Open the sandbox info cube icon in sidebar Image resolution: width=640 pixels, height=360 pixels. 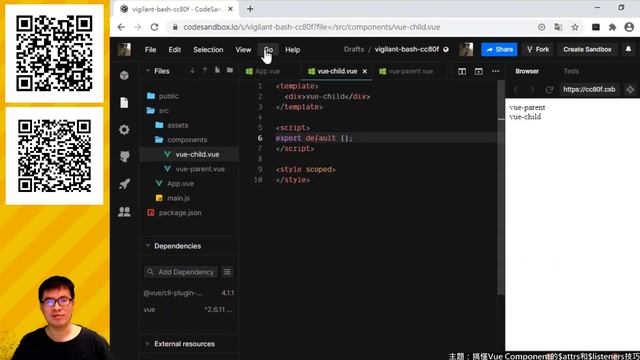click(124, 75)
